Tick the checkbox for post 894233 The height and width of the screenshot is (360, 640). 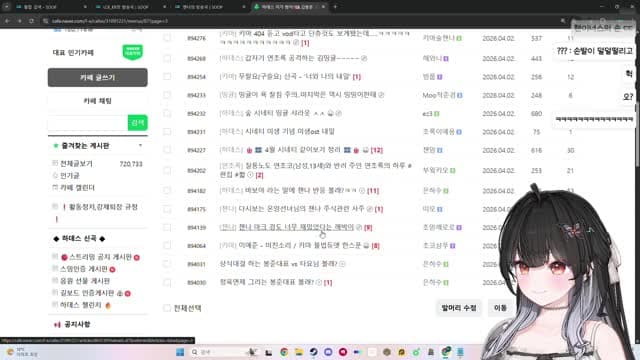coord(167,95)
